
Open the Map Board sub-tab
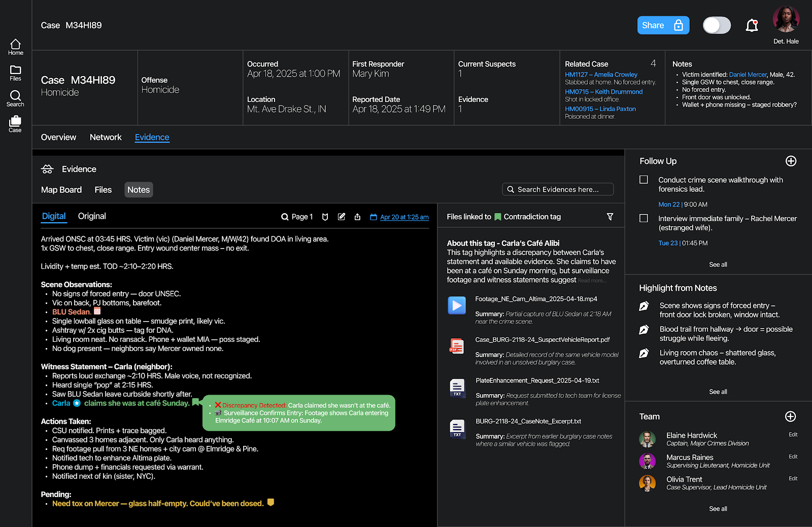coord(61,190)
